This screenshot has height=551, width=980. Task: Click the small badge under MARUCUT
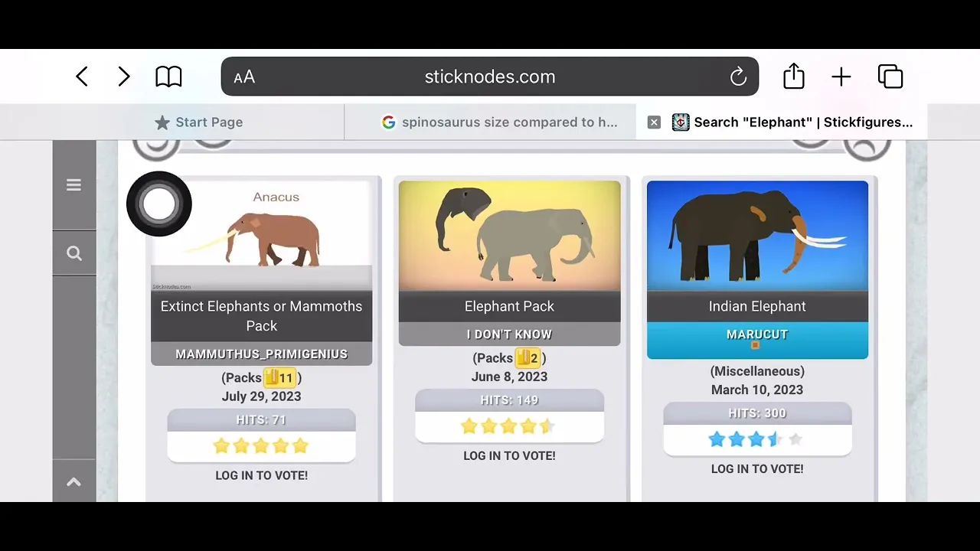pyautogui.click(x=756, y=346)
